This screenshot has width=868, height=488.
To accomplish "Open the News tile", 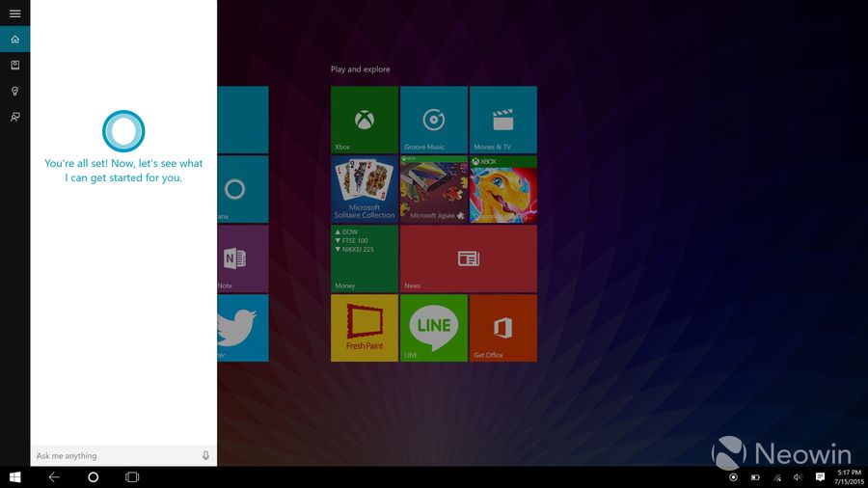I will (469, 258).
